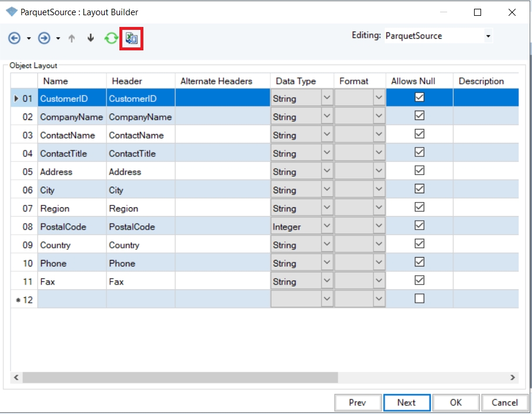Screen dimensions: 532x414
Task: Click the green refresh layout icon
Action: click(x=111, y=39)
